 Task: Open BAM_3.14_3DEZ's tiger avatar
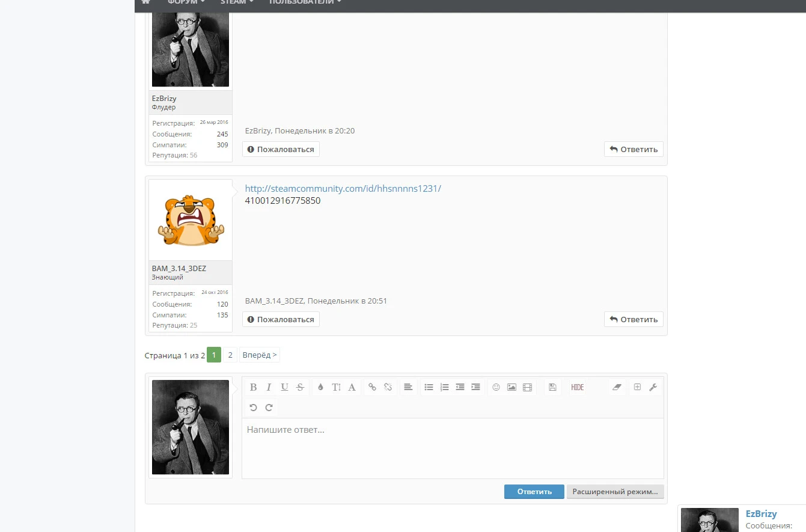point(191,220)
